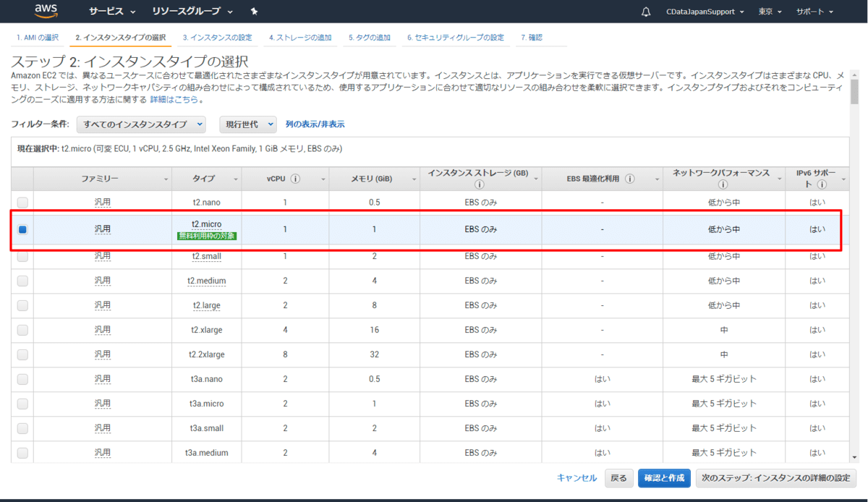The width and height of the screenshot is (868, 502).
Task: Click the t3a.small type cell
Action: [x=207, y=428]
